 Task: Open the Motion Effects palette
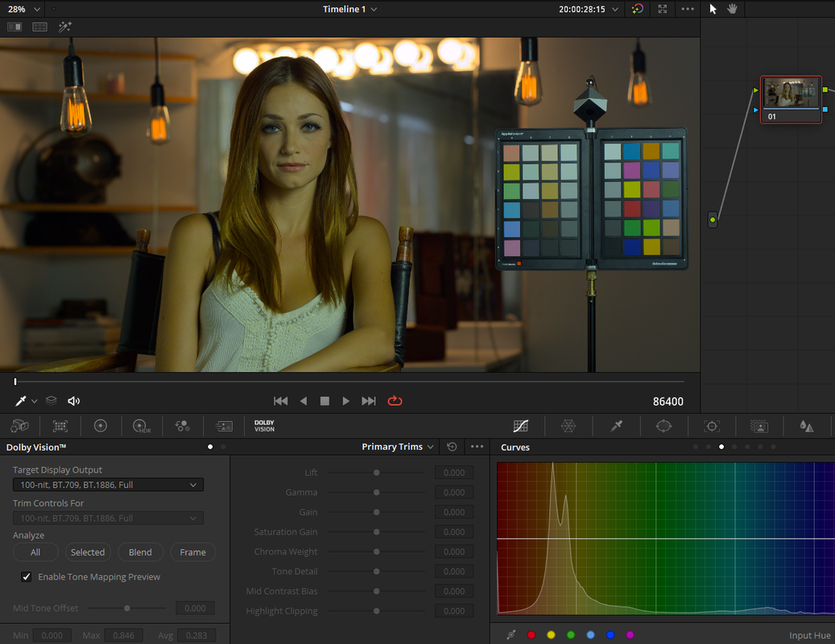[224, 426]
